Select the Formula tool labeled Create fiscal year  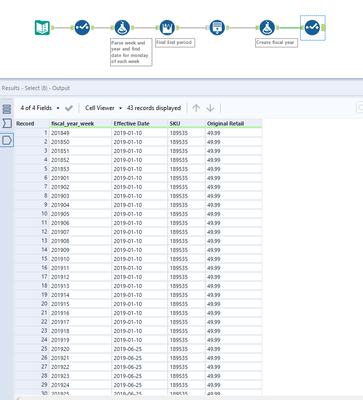click(267, 28)
